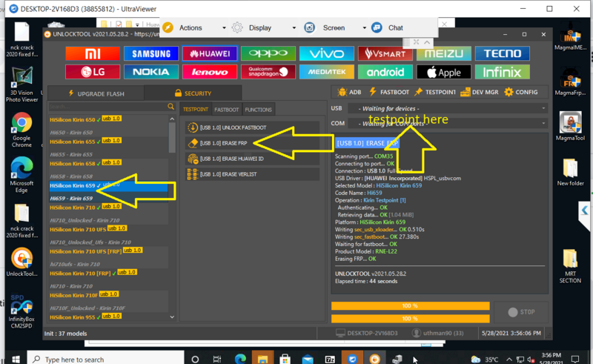Select the LG brand tile
This screenshot has height=364, width=593.
click(x=93, y=72)
